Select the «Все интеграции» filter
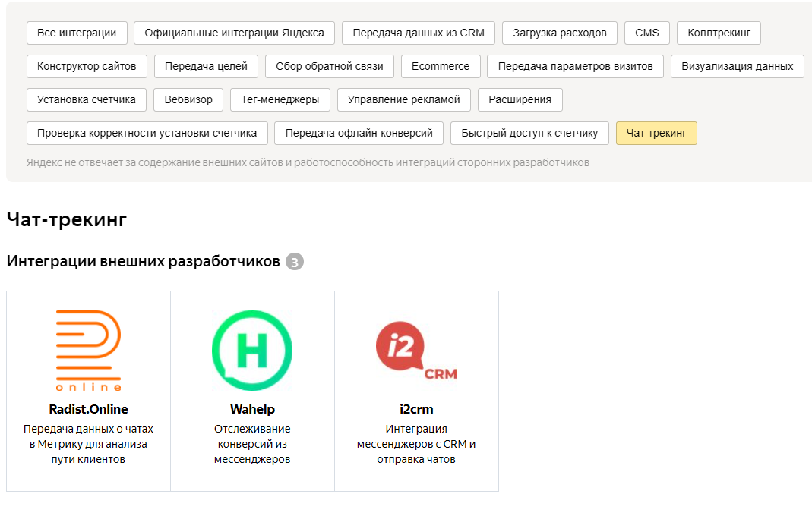Viewport: 812px width, 513px height. pyautogui.click(x=76, y=33)
